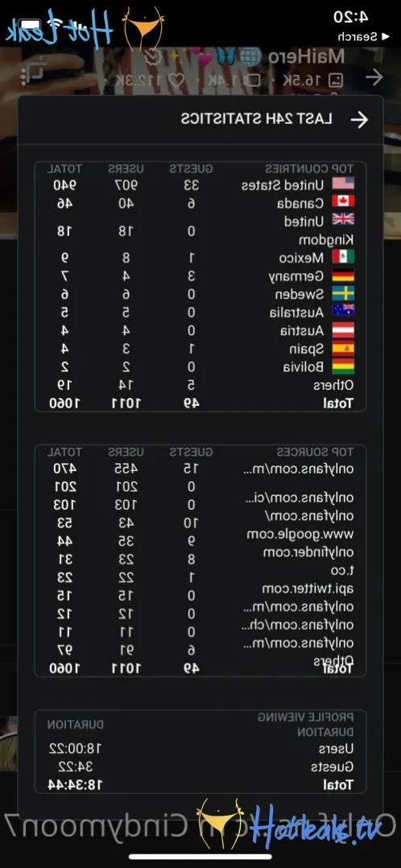The height and width of the screenshot is (868, 401).
Task: Tap the TOP COUNTRIES column header
Action: (x=316, y=169)
